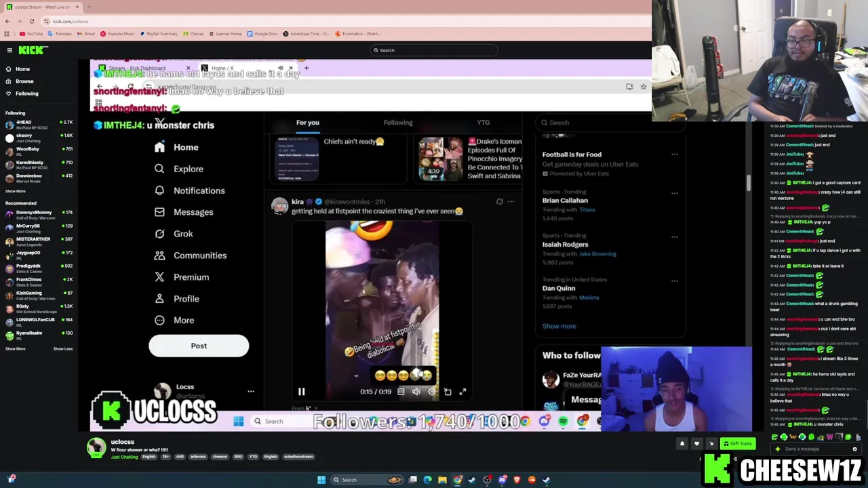Open Explore in streamed X sidebar

point(178,169)
